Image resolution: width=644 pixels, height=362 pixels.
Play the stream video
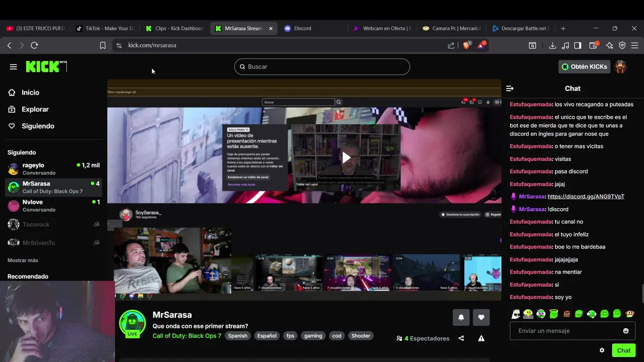346,157
